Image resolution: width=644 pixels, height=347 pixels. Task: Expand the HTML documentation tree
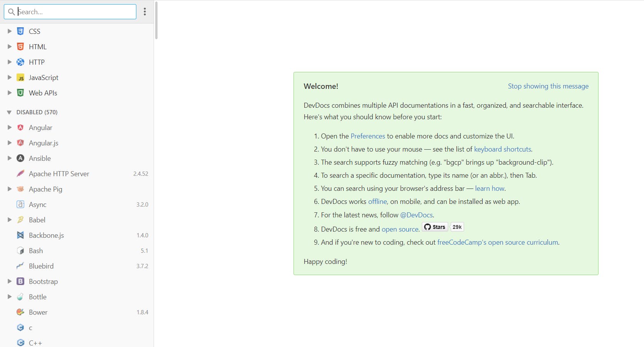pos(10,47)
